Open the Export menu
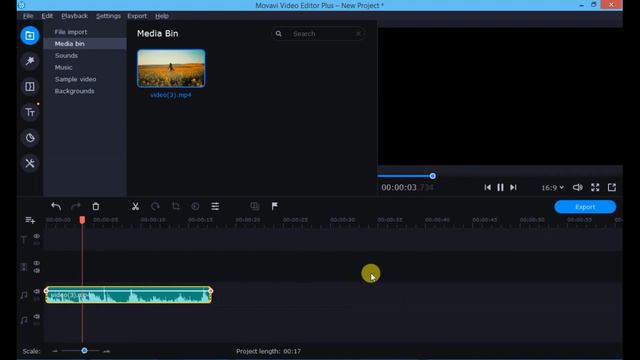This screenshot has height=360, width=640. click(137, 16)
